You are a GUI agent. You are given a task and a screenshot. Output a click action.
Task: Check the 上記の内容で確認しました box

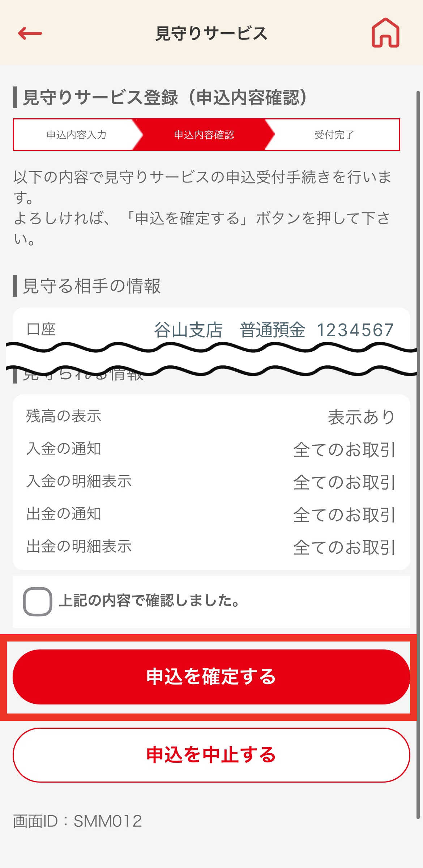coord(38,601)
